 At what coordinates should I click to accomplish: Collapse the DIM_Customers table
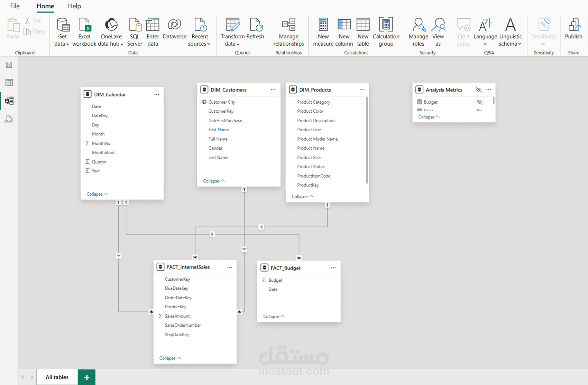coord(214,181)
